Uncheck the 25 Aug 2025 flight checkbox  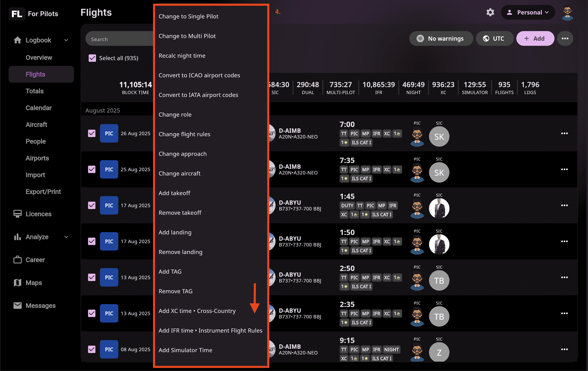click(x=92, y=169)
